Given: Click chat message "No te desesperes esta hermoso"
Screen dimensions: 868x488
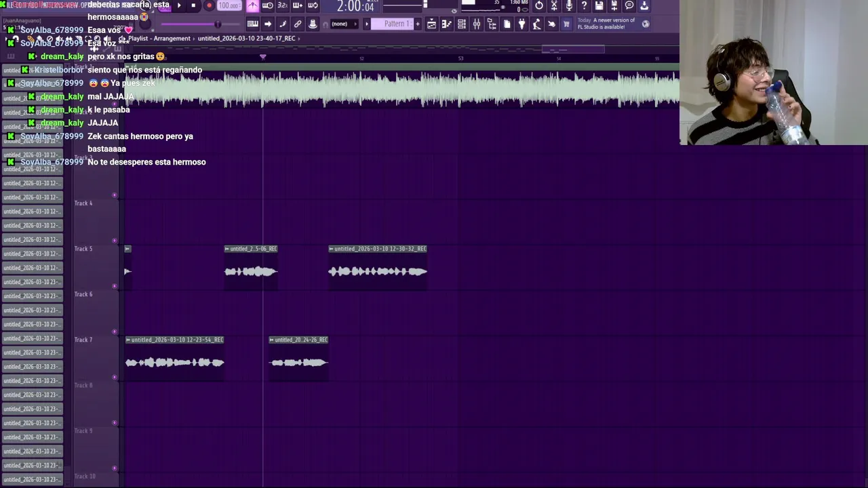Looking at the screenshot, I should point(146,162).
